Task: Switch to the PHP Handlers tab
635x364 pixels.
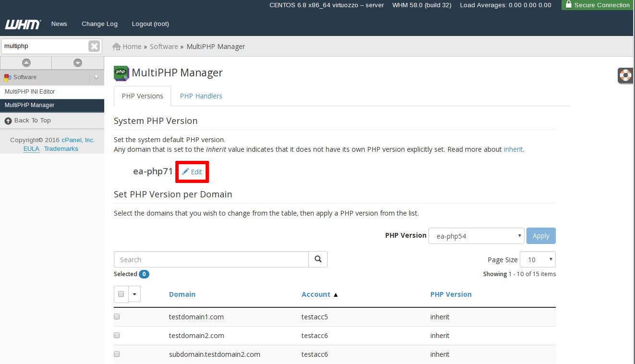Action: click(201, 96)
